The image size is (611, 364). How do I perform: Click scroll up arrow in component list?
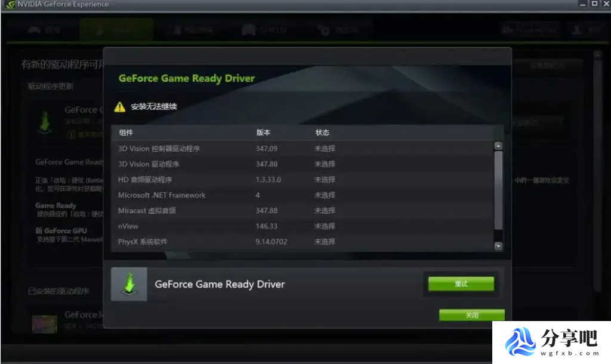click(498, 146)
